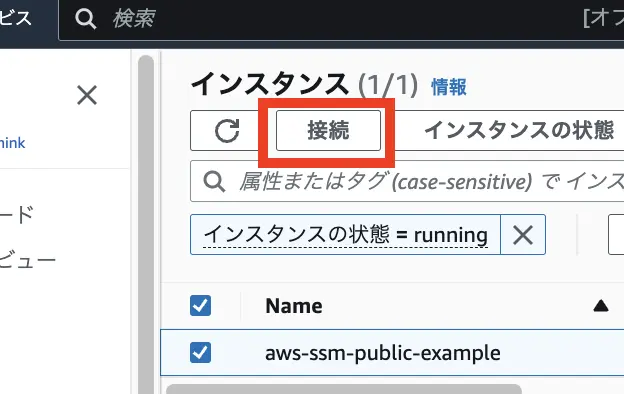Click the vertical sidebar scrollbar
The image size is (624, 394).
[146, 224]
